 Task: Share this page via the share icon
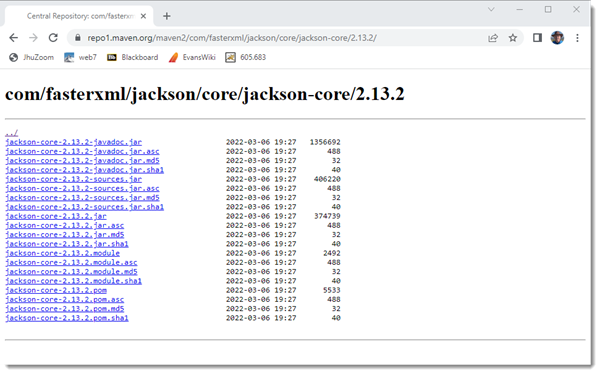coord(493,38)
